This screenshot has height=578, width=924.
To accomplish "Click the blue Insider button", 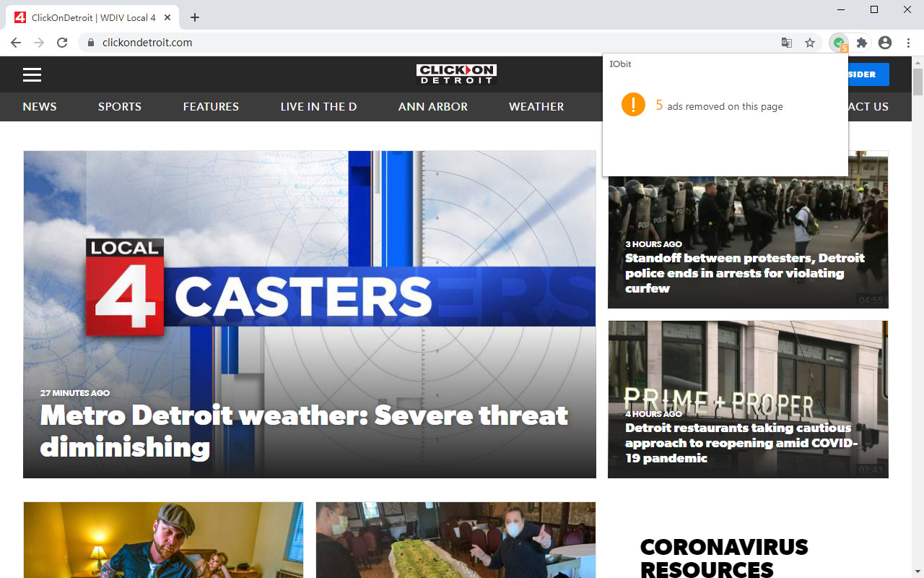I will pos(868,74).
